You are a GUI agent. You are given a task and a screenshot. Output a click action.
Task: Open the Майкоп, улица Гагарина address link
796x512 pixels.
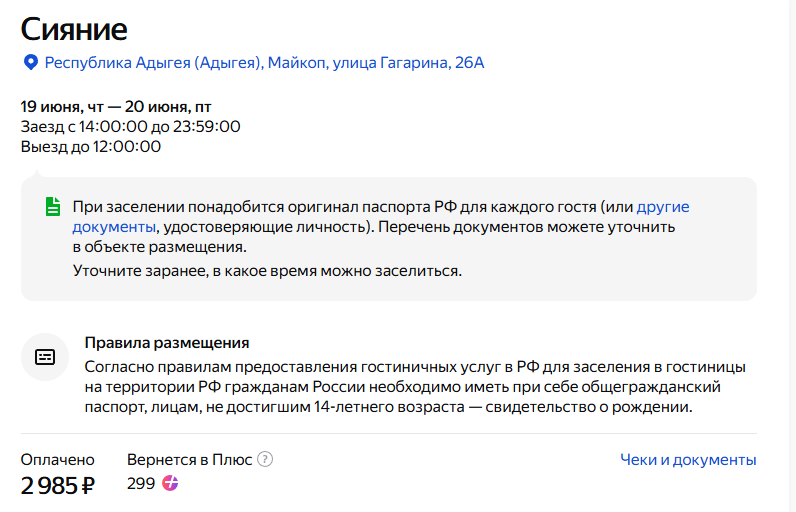pos(264,63)
